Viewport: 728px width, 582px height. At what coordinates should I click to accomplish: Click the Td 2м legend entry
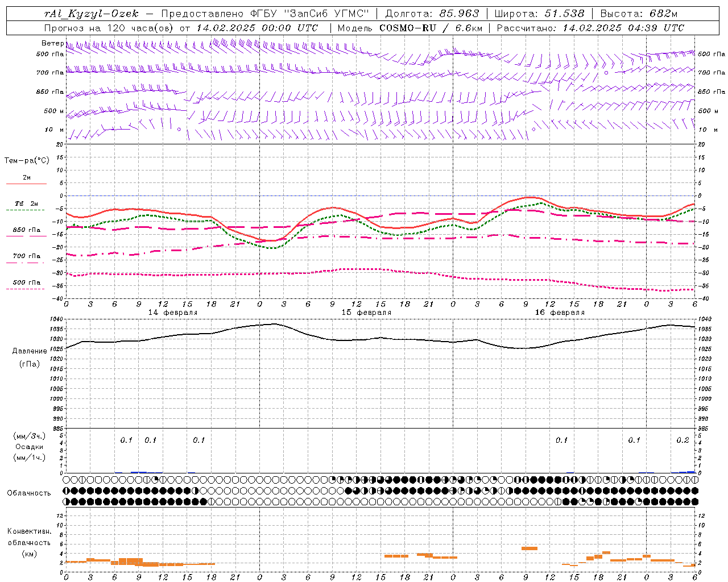click(x=26, y=203)
